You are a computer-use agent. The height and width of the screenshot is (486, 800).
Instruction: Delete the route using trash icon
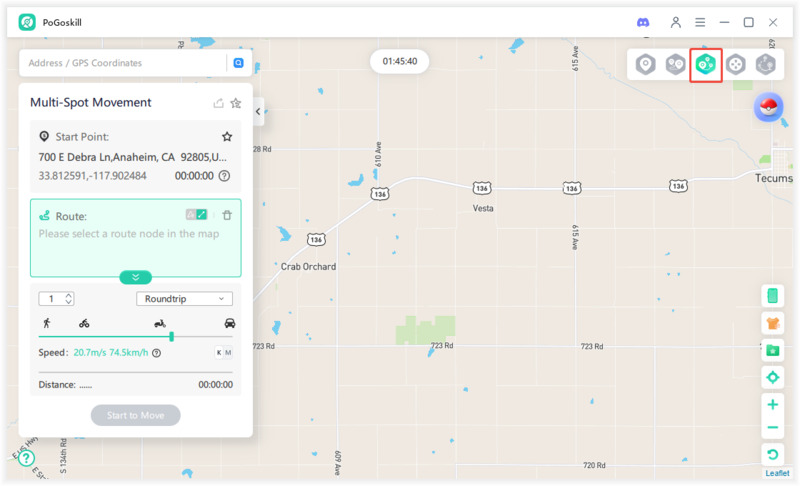click(227, 215)
